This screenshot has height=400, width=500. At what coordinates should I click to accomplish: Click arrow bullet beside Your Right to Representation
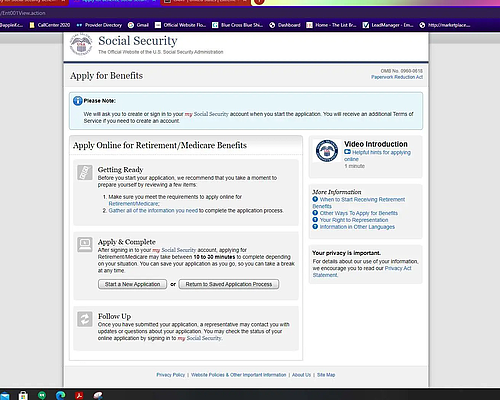(x=315, y=220)
